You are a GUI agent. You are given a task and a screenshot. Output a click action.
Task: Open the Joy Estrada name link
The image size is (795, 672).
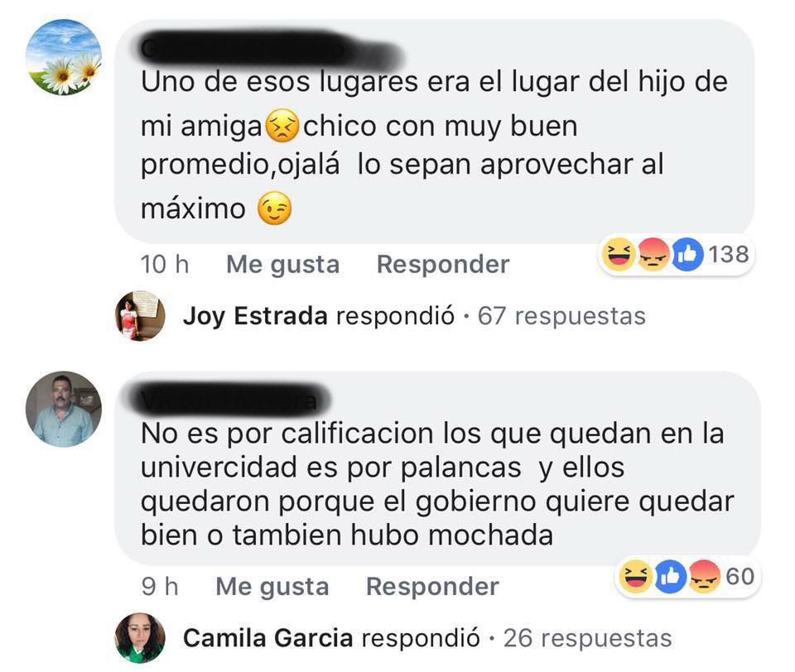click(x=255, y=316)
